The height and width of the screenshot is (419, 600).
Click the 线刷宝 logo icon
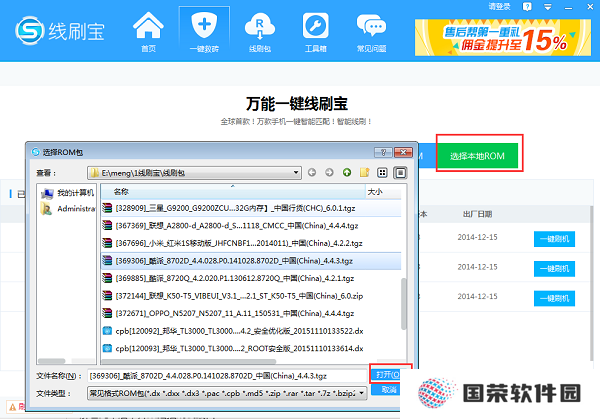pyautogui.click(x=30, y=31)
